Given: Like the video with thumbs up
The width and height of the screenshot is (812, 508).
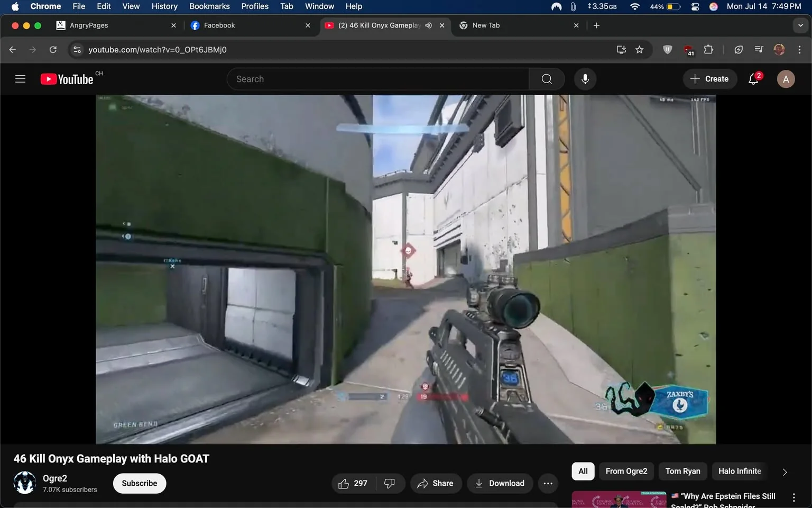Looking at the screenshot, I should (x=353, y=483).
